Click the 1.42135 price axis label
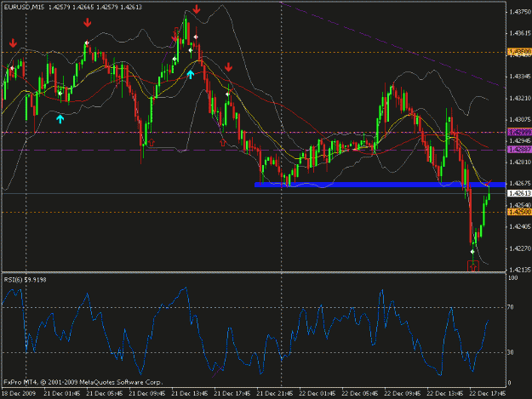This screenshot has height=399, width=532. click(520, 270)
